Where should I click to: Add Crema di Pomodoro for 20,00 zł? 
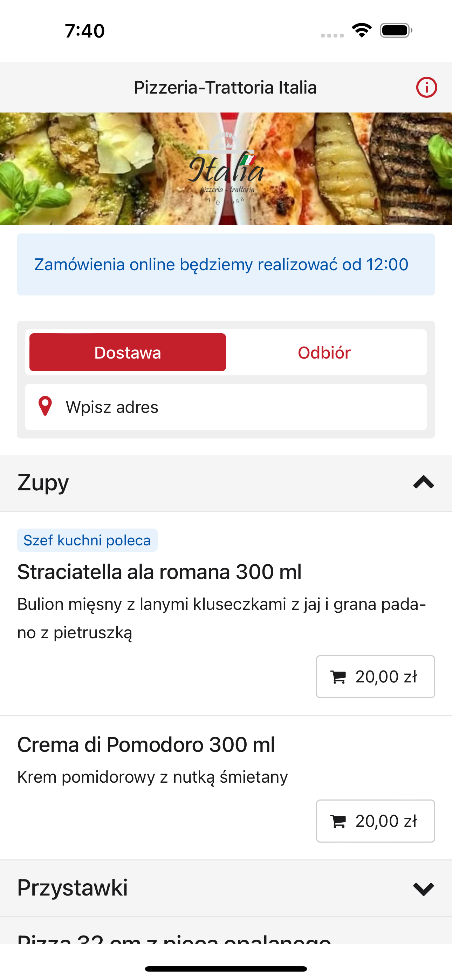376,821
